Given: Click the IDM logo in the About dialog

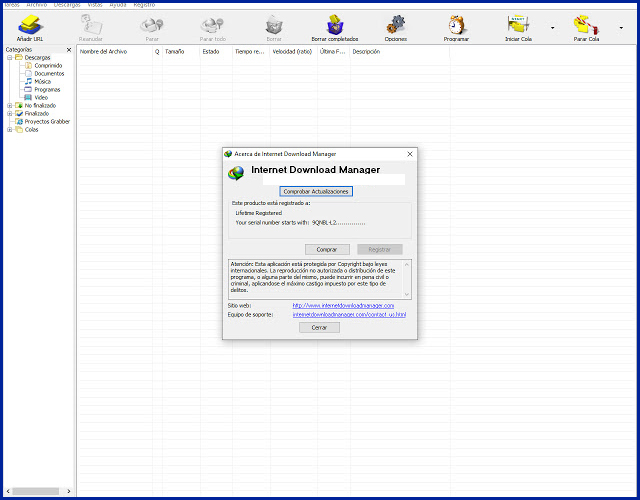Looking at the screenshot, I should 236,173.
